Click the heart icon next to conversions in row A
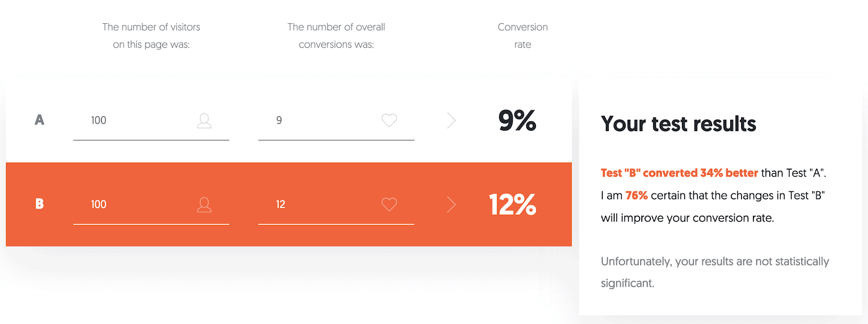 [x=388, y=120]
